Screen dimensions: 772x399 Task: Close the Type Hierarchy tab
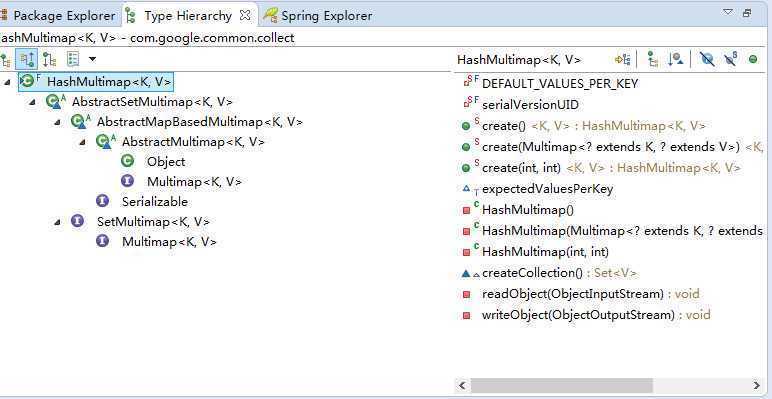[x=245, y=16]
